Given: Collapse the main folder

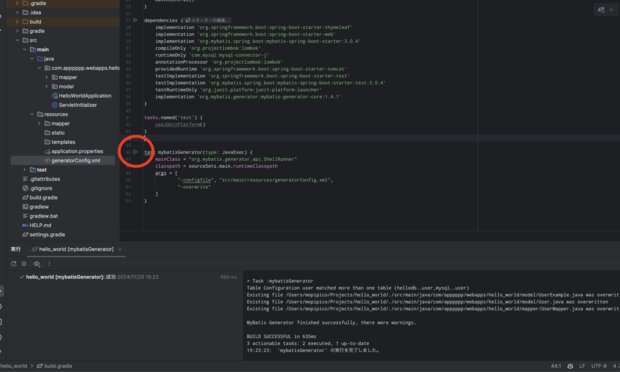Looking at the screenshot, I should click(25, 49).
